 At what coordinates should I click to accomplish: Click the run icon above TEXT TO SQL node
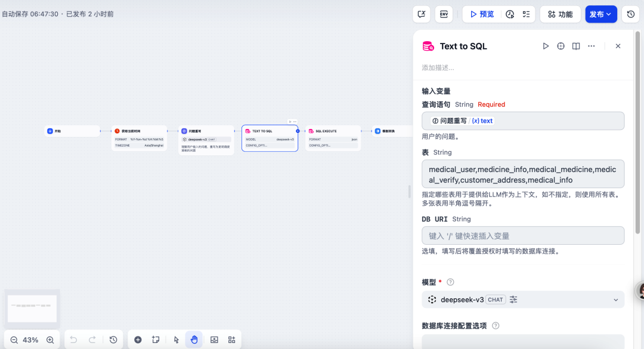coord(290,122)
